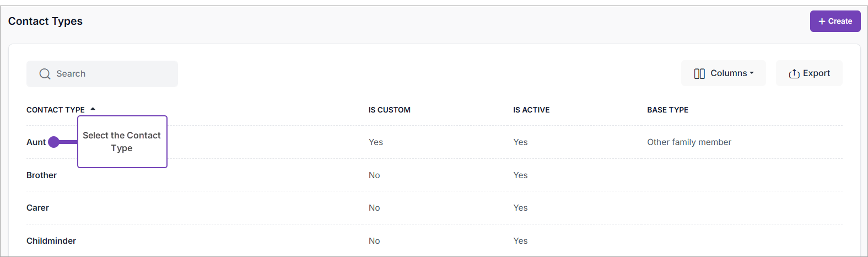The image size is (868, 257).
Task: Select the Carer contact type row
Action: tap(37, 208)
